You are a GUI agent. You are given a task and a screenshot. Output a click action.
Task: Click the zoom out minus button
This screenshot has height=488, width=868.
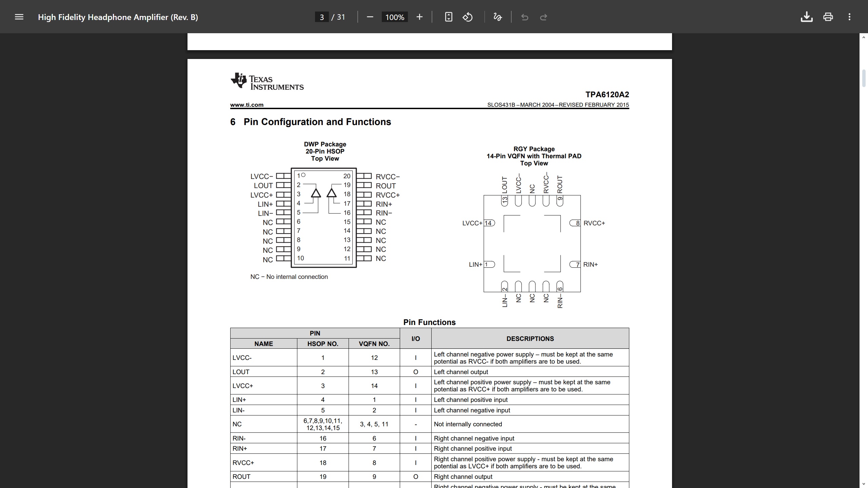(370, 17)
